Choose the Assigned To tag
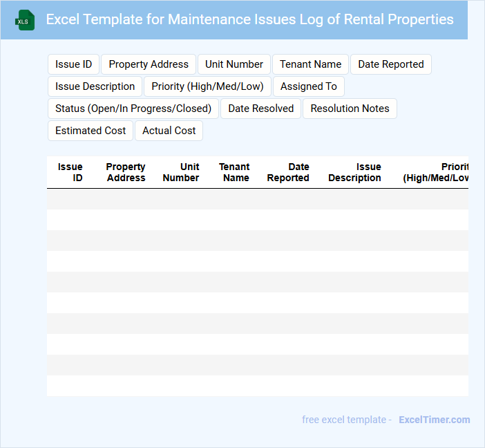 click(309, 86)
